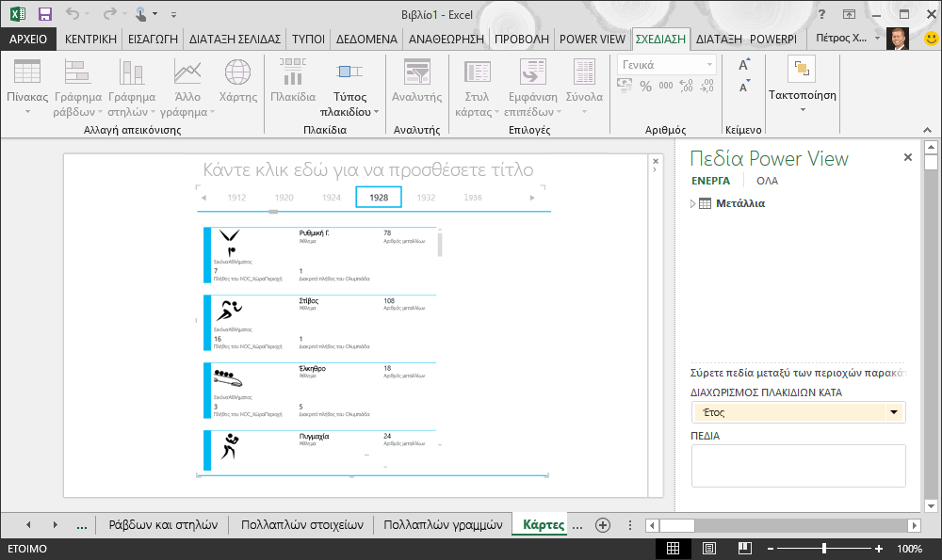This screenshot has width=942, height=560.
Task: Expand the Μετάλλια table in field list
Action: (x=692, y=204)
